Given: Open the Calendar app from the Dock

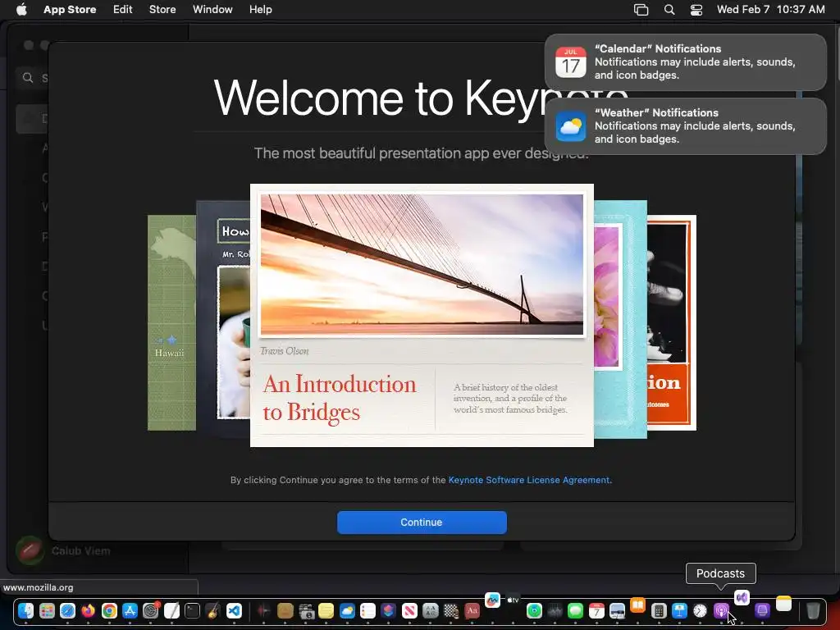Looking at the screenshot, I should tap(597, 610).
